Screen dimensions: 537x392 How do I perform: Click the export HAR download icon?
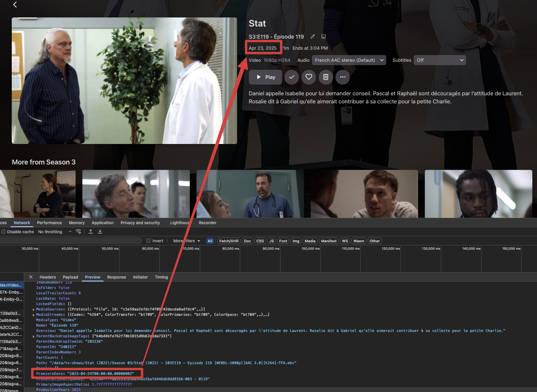click(100, 232)
